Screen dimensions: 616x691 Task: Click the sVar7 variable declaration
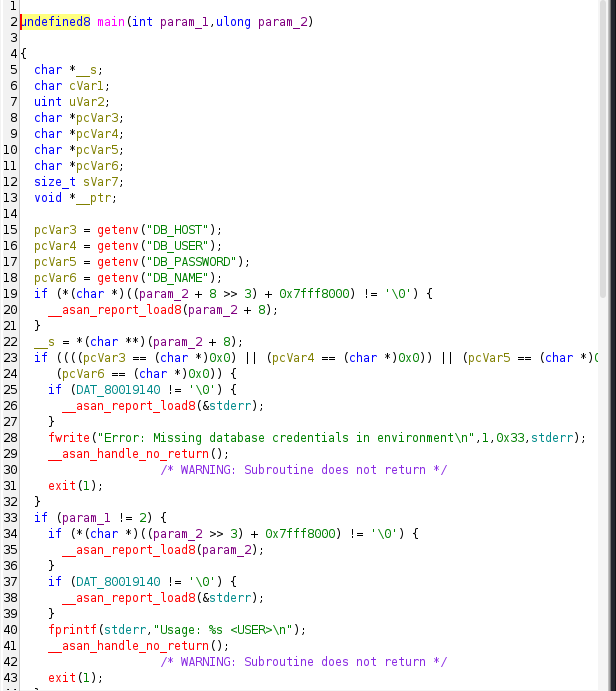(97, 181)
